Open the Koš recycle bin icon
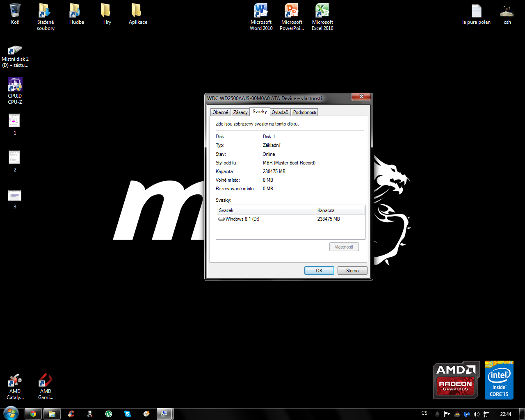This screenshot has width=525, height=420. pyautogui.click(x=15, y=14)
